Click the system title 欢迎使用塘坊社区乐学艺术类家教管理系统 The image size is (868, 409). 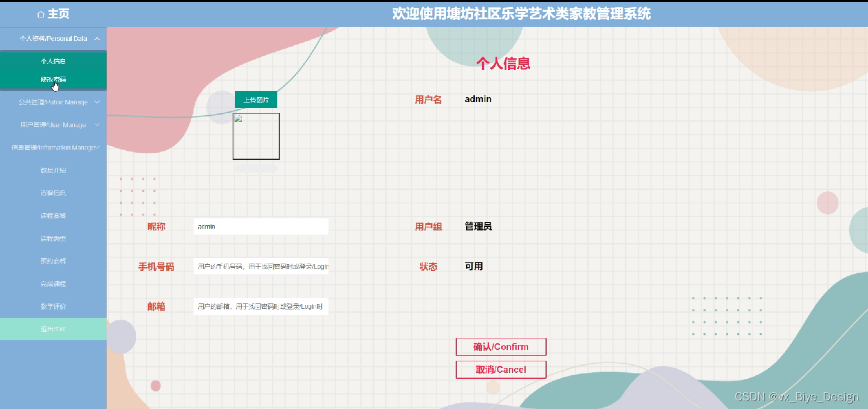tap(521, 13)
